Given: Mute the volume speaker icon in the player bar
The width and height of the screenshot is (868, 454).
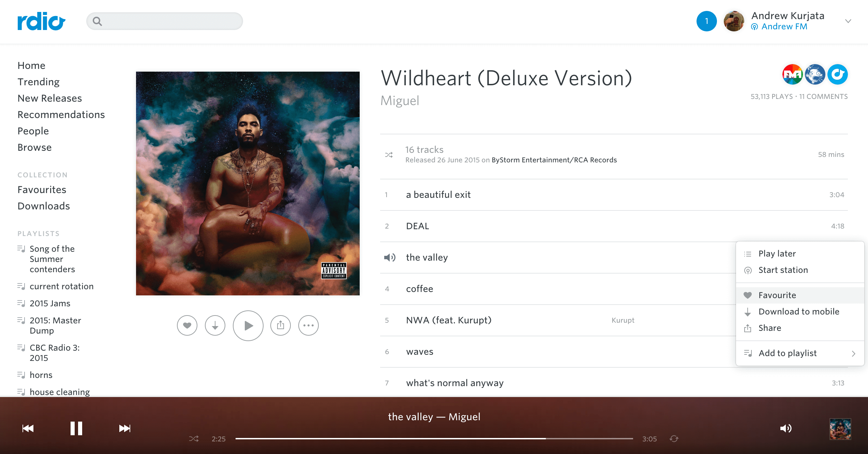Looking at the screenshot, I should pyautogui.click(x=786, y=428).
